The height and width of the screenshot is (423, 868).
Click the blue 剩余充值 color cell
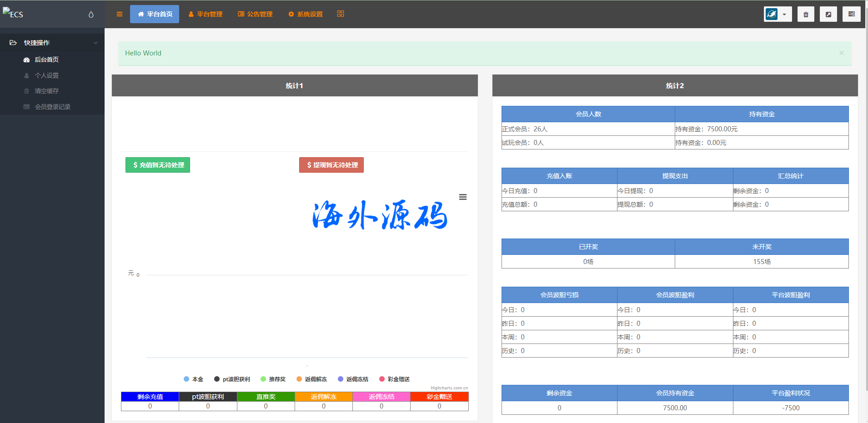(x=150, y=397)
